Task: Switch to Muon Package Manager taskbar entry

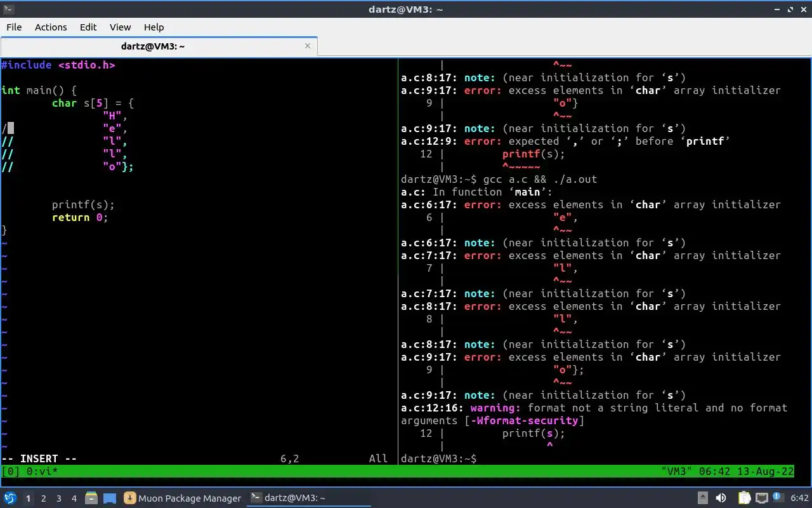Action: coord(183,498)
